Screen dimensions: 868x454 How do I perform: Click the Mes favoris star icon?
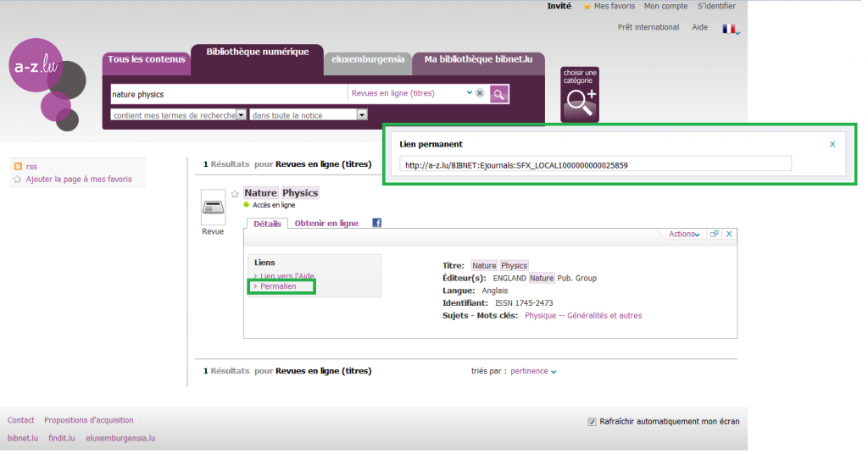(587, 6)
